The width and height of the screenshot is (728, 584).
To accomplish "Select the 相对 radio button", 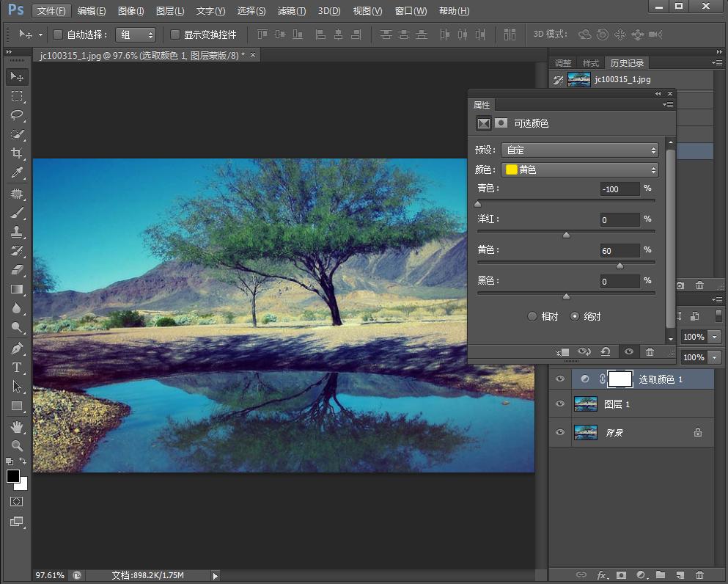I will tap(532, 316).
